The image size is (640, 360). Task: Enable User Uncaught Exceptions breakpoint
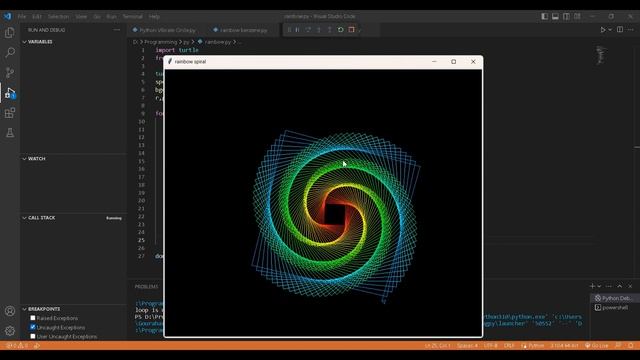tap(33, 336)
